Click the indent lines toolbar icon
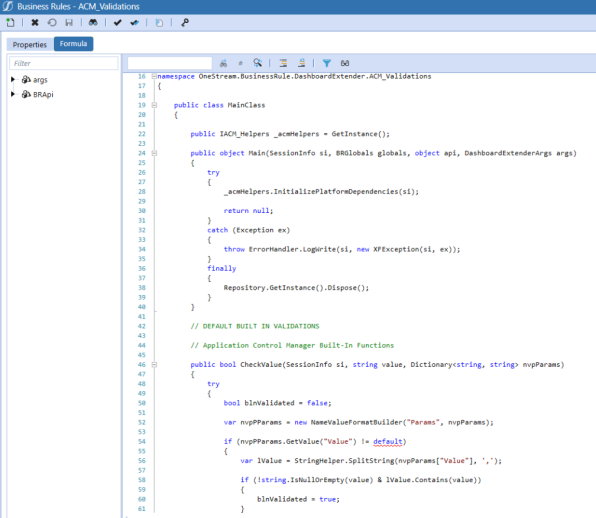Viewport: 596px width, 518px height. (x=283, y=63)
